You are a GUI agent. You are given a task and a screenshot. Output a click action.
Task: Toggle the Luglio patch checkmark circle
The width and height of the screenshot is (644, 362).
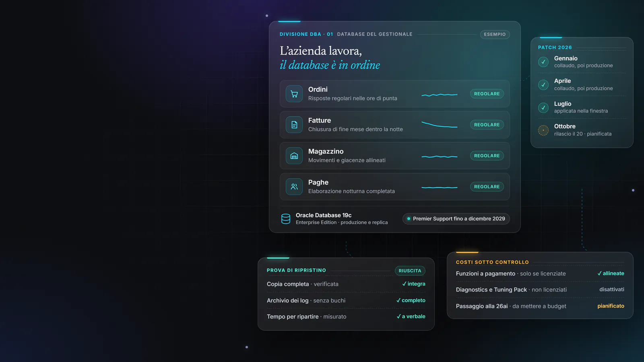coord(543,108)
